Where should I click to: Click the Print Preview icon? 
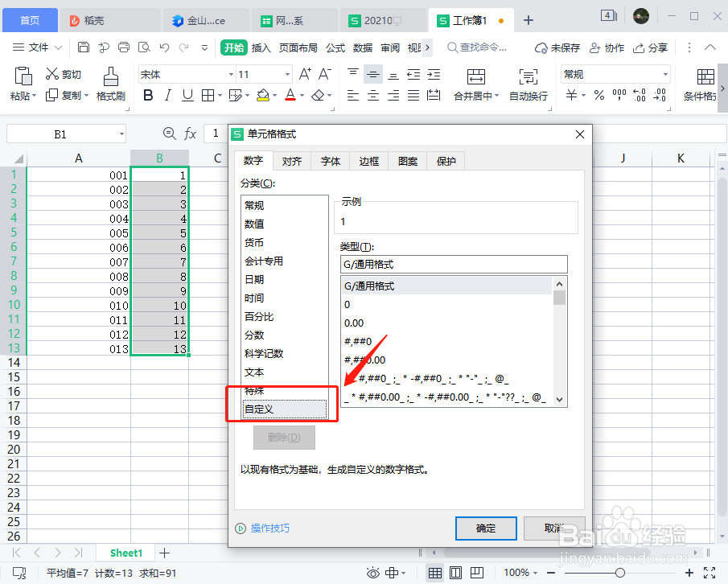(x=144, y=47)
